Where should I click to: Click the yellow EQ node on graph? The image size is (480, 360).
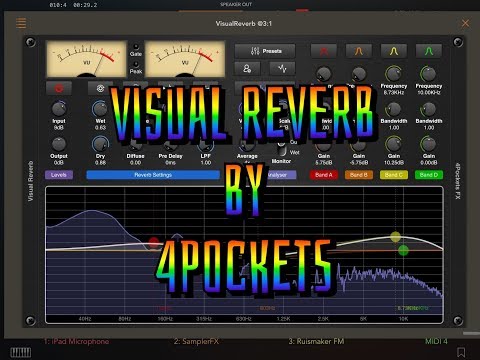pos(396,237)
